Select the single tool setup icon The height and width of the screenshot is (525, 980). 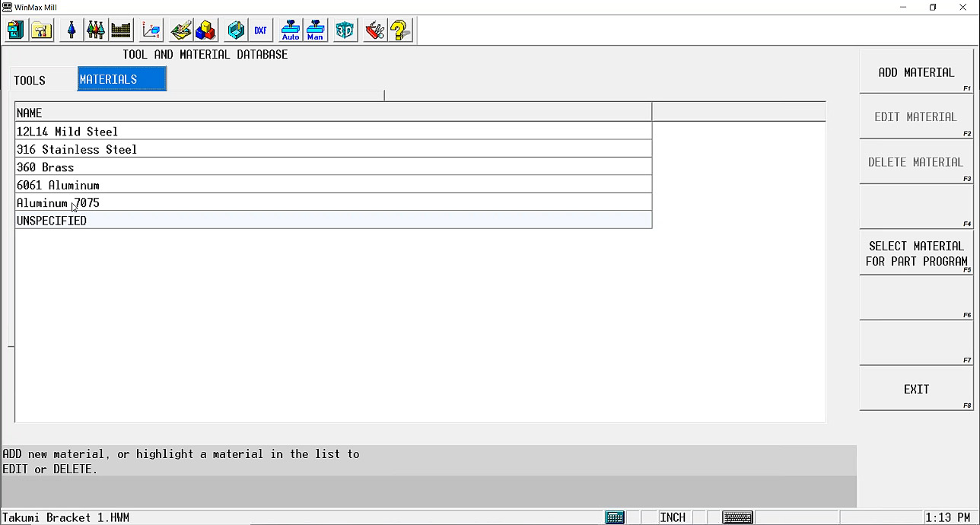71,30
